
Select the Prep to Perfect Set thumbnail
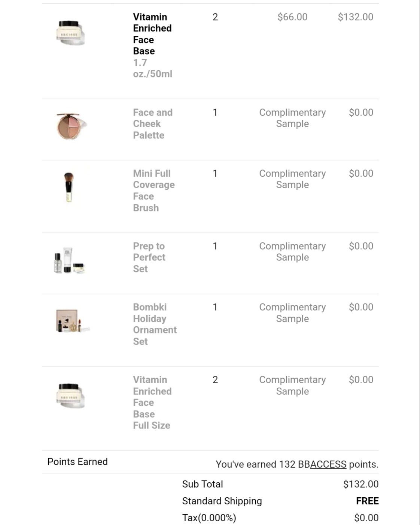click(x=70, y=260)
